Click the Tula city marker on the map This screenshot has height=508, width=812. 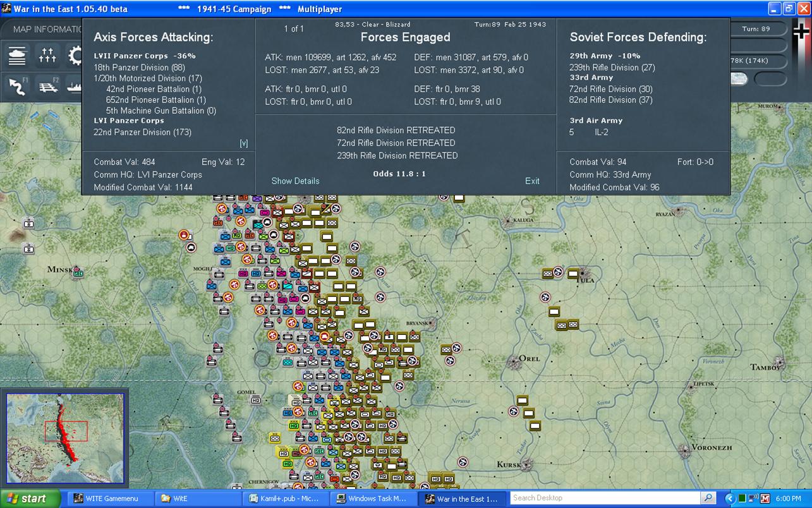click(x=583, y=274)
